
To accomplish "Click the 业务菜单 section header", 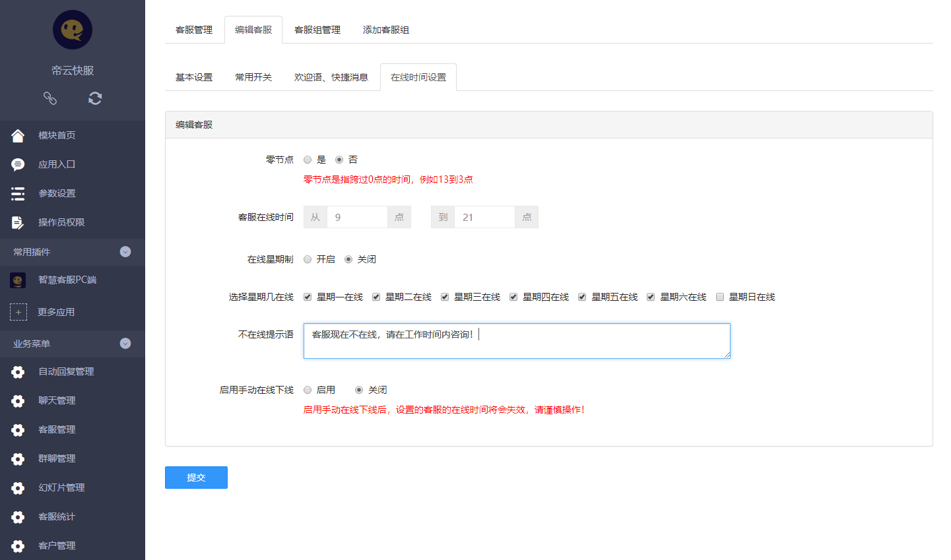I will coord(73,344).
